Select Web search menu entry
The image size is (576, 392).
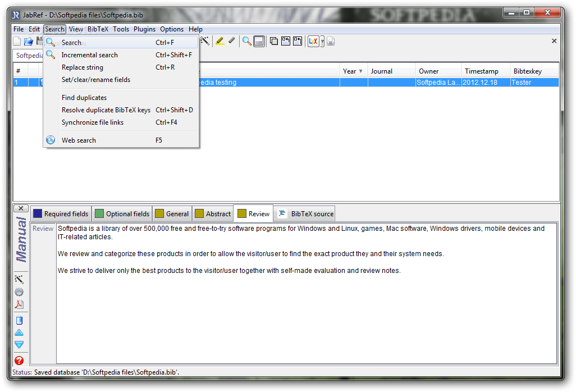[121, 140]
